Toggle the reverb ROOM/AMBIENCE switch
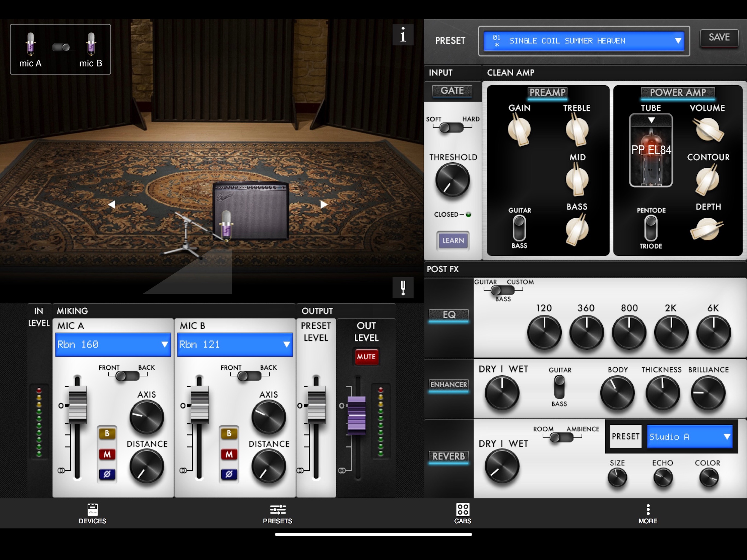Screen dimensions: 747x560 tap(561, 438)
